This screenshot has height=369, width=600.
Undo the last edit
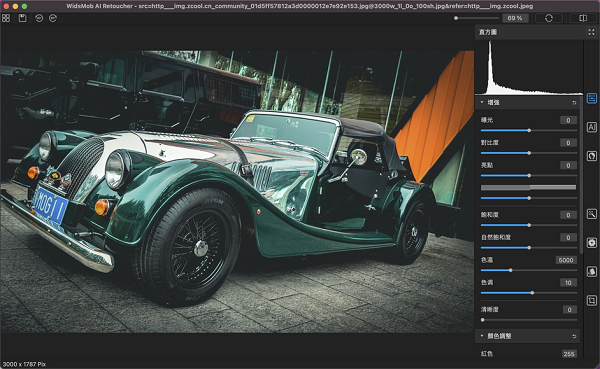tap(39, 18)
